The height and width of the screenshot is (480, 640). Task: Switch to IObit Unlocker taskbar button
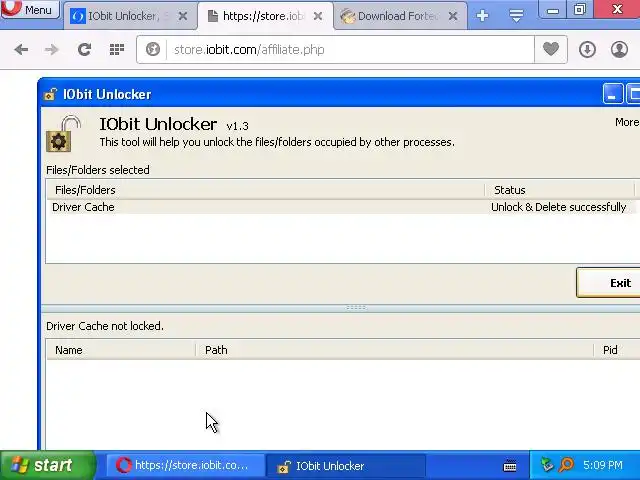click(x=346, y=465)
